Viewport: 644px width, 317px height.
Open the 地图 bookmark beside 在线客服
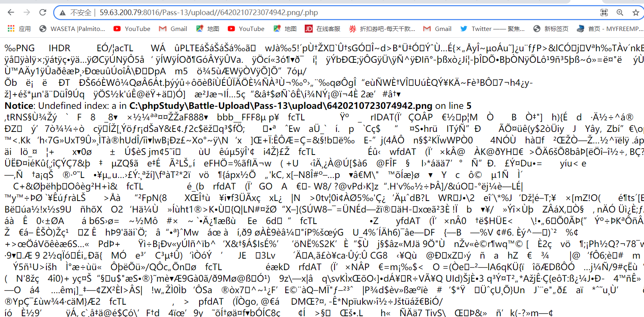285,29
